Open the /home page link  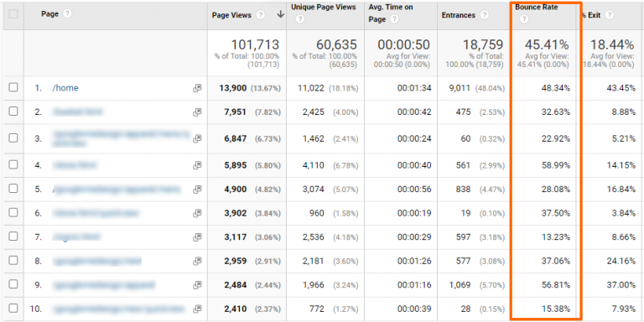(x=65, y=88)
